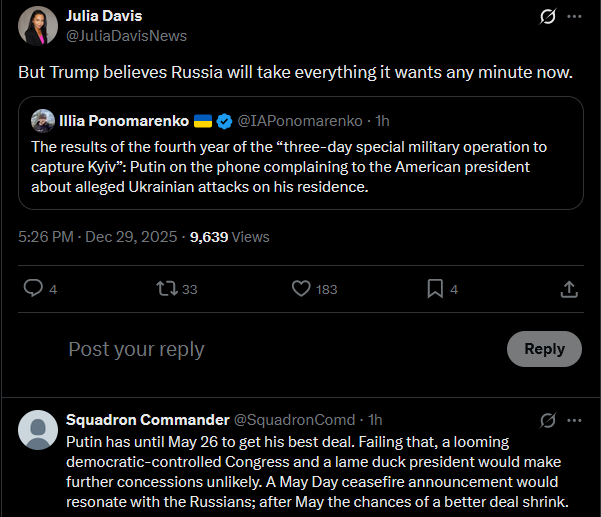Open Grok icon on Julia Davis post
Viewport: 601px width, 517px height.
547,17
